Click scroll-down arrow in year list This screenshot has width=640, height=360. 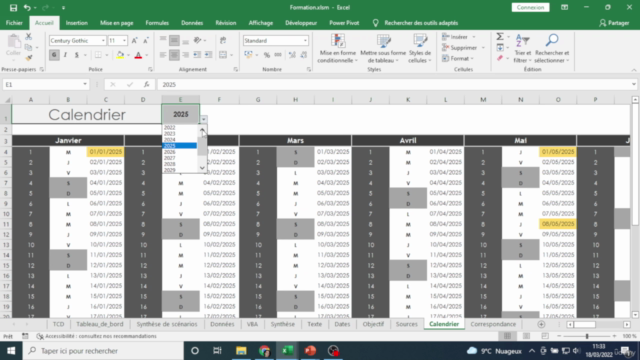coord(202,168)
